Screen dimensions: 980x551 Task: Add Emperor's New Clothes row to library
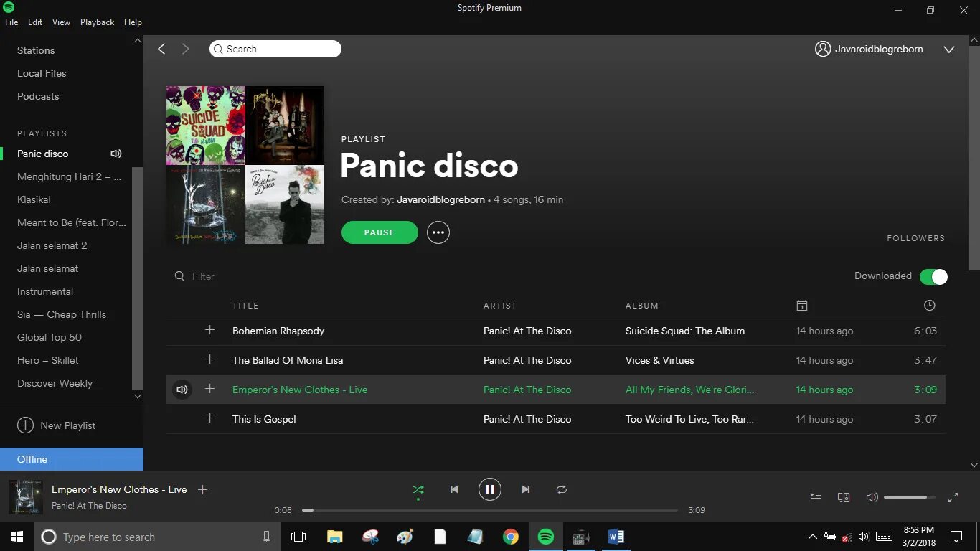coord(209,389)
